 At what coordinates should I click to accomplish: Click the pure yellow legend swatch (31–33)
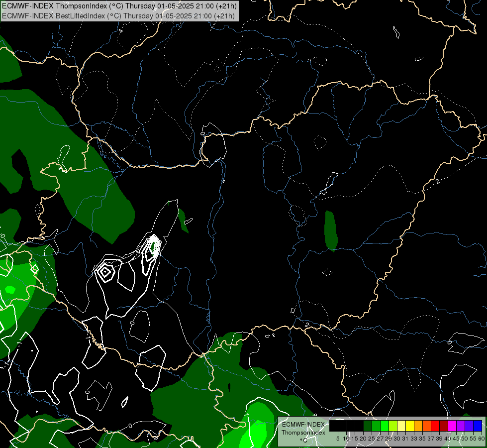410,426
